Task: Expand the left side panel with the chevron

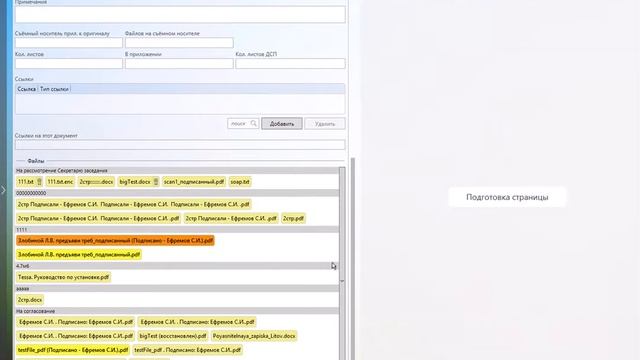Action: point(4,190)
